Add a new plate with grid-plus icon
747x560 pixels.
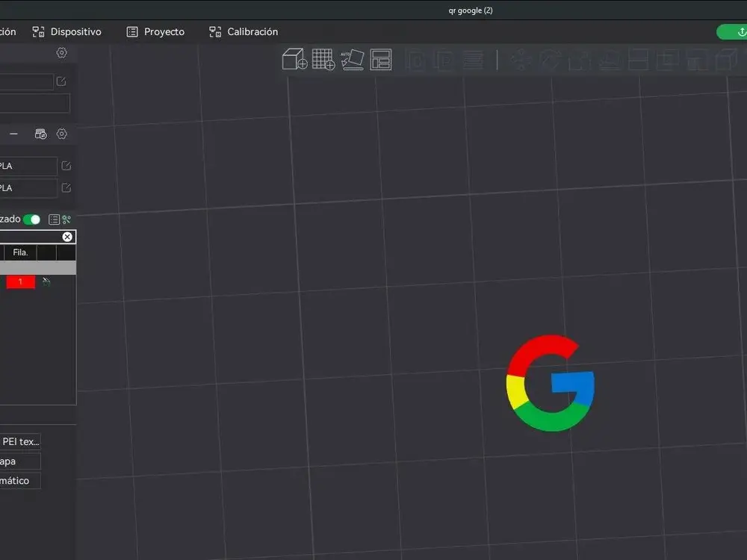[x=323, y=59]
